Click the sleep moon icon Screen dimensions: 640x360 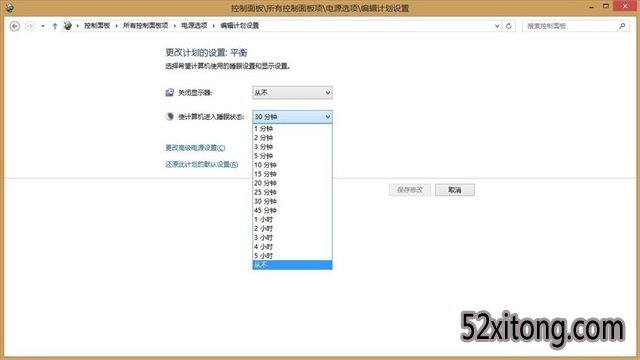pos(169,116)
